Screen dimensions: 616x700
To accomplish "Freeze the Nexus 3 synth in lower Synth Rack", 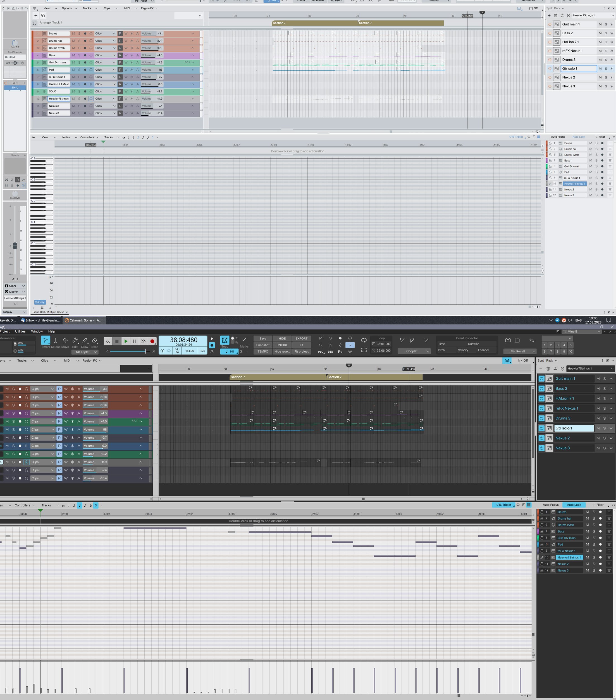I will tap(610, 448).
